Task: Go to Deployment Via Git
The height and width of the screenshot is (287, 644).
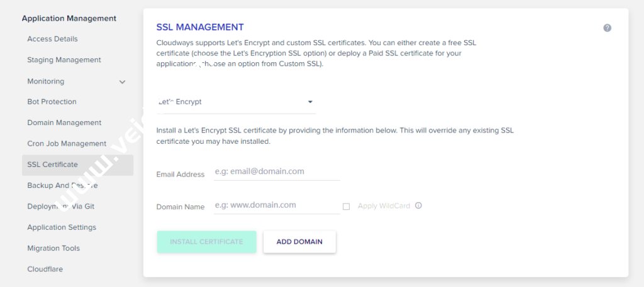Action: pos(61,206)
